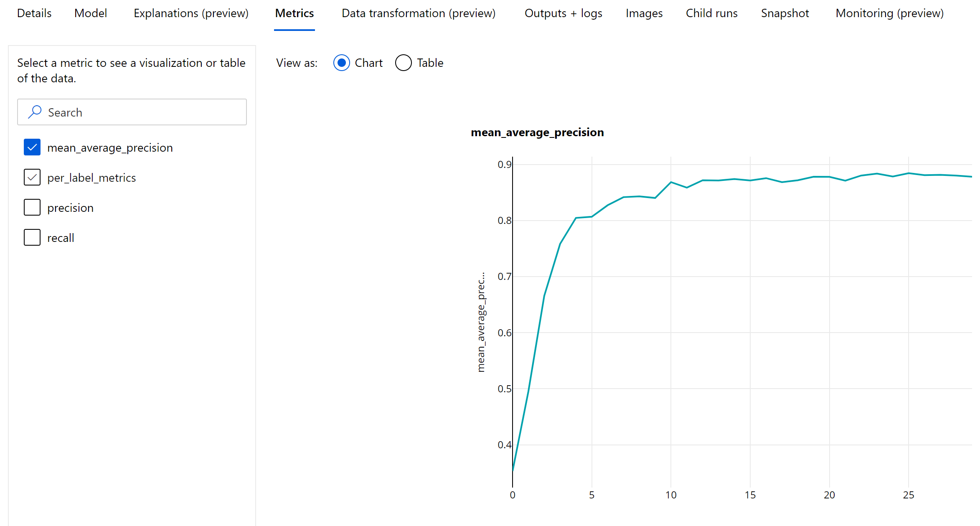Enable recall metric checkbox
This screenshot has height=526, width=980.
(x=32, y=237)
